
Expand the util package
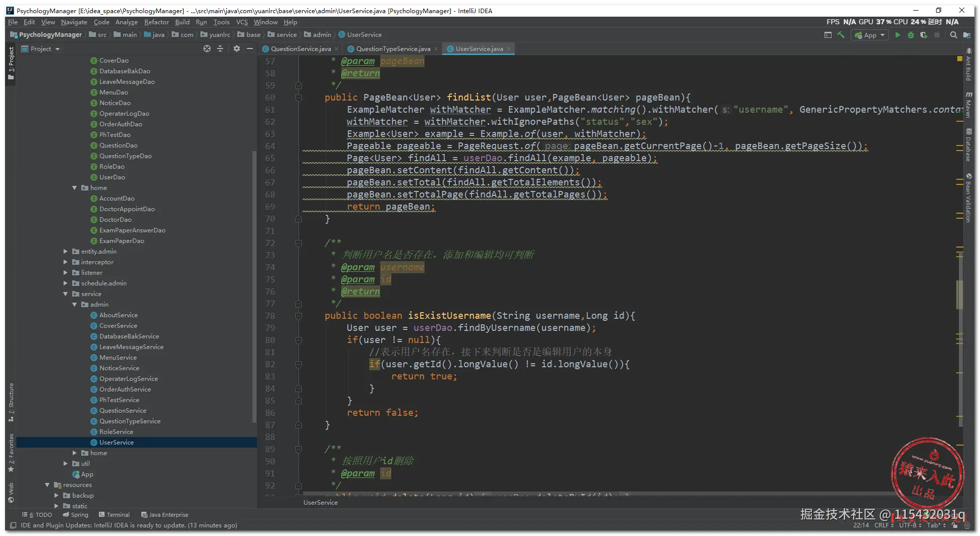66,464
